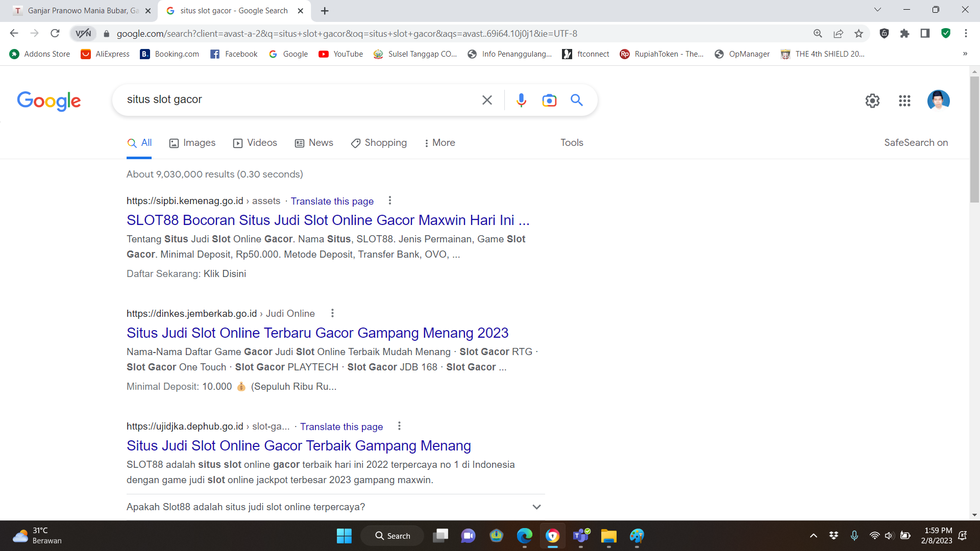Click the blue search magnifier button
This screenshot has width=980, height=551.
pos(577,100)
